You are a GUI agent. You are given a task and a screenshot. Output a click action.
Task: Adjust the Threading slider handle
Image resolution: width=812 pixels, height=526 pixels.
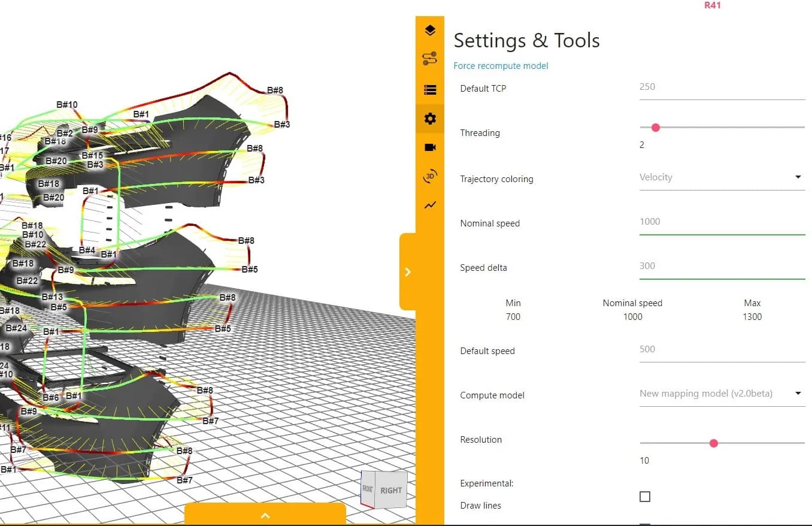point(655,128)
